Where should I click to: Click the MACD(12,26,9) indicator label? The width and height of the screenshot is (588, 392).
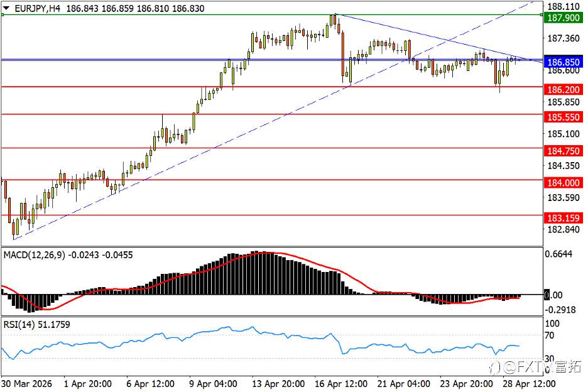tap(34, 255)
